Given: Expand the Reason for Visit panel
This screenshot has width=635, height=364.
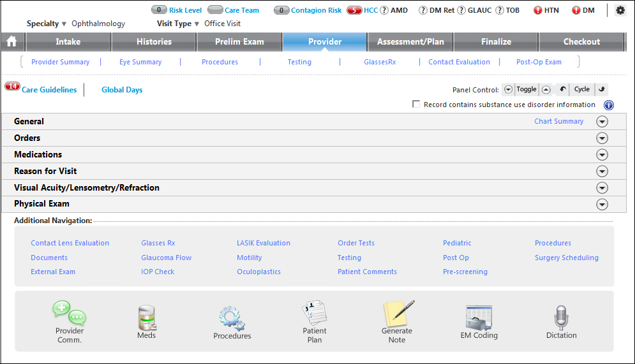Looking at the screenshot, I should click(x=602, y=171).
